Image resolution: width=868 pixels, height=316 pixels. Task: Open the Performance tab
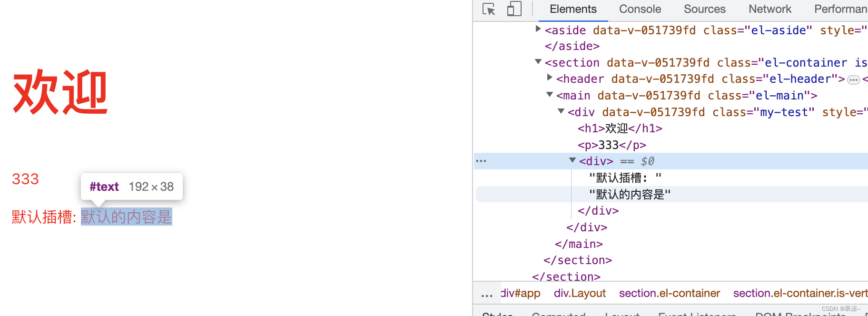coord(841,9)
